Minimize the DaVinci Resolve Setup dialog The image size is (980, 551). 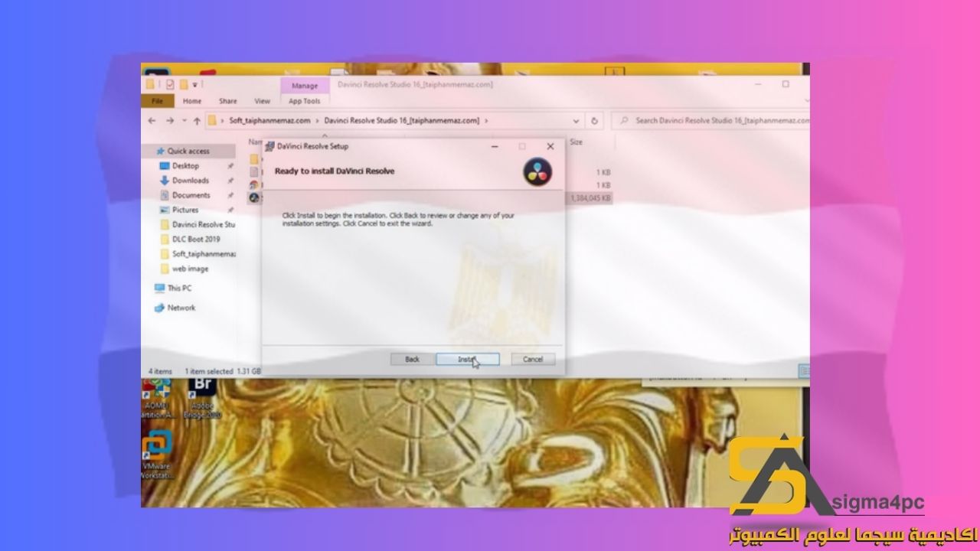(496, 146)
